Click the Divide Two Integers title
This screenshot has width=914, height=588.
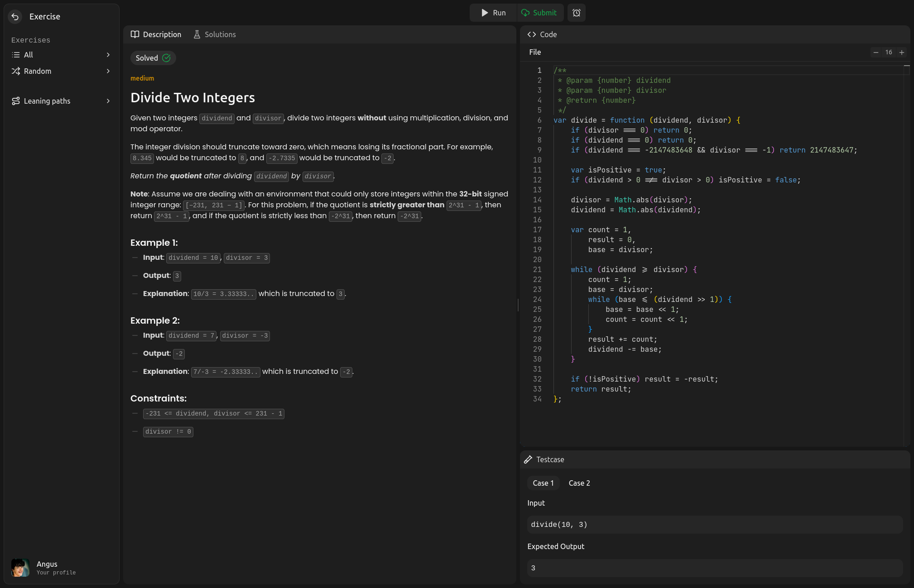pos(192,97)
